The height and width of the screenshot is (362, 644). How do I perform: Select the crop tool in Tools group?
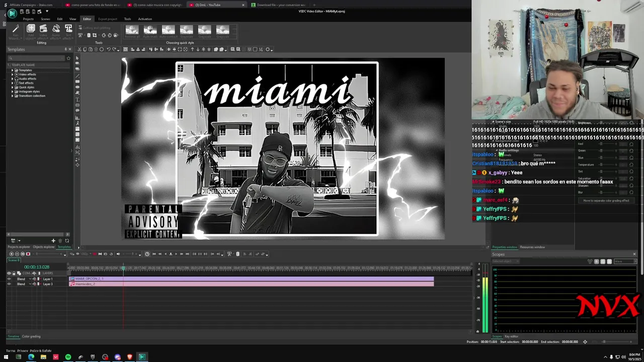[x=94, y=35]
